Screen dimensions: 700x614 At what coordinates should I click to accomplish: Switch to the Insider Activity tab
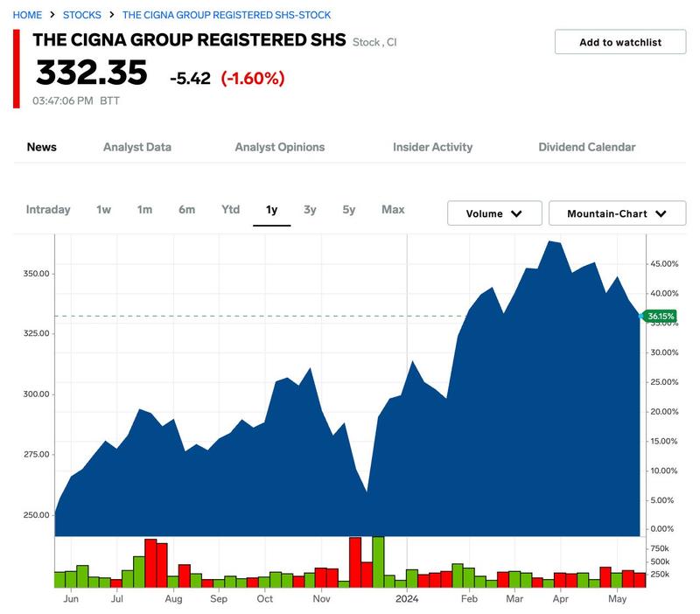pos(432,147)
